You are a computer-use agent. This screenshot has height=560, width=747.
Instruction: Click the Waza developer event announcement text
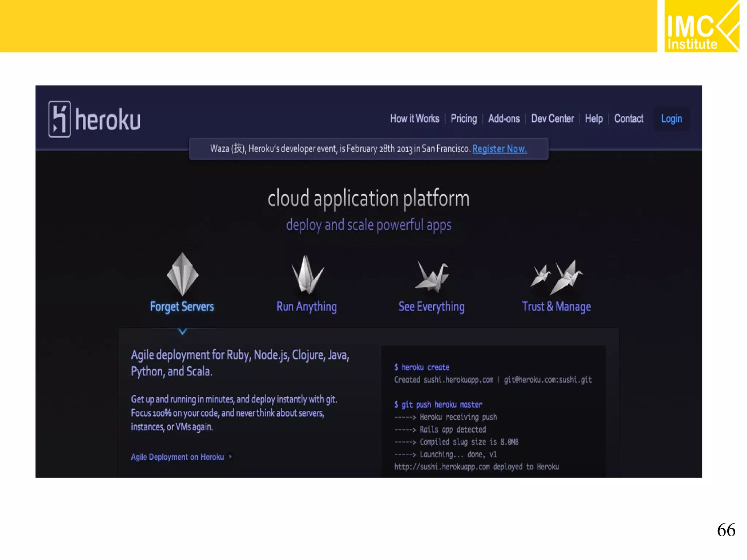[x=340, y=149]
